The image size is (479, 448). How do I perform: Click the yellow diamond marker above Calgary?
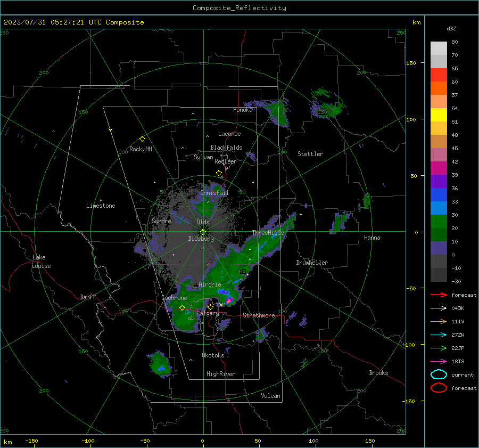coord(210,307)
